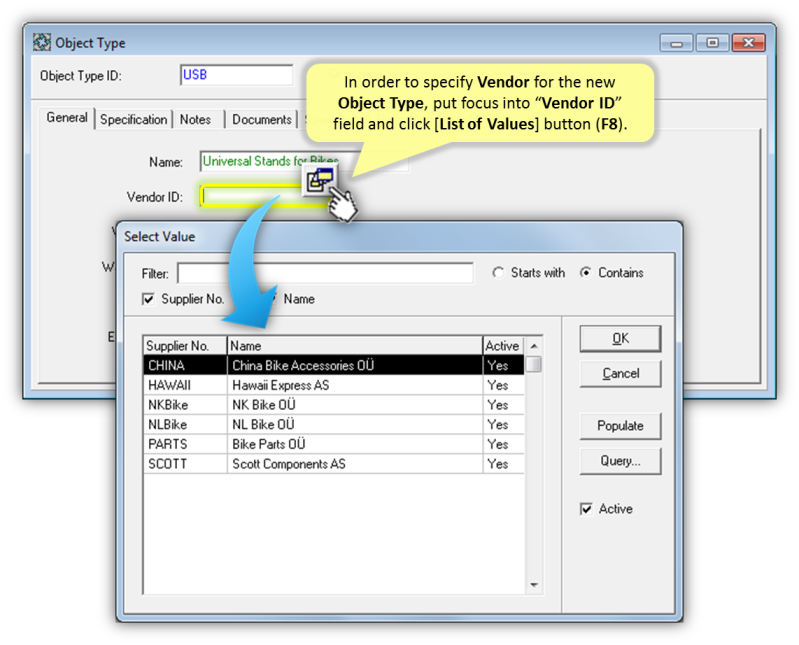The width and height of the screenshot is (799, 645).
Task: Click the Bike Parts OÜ name cell
Action: tap(355, 444)
